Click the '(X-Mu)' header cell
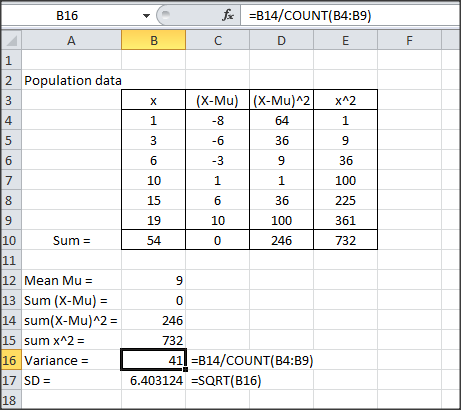Image resolution: width=461 pixels, height=410 pixels. pyautogui.click(x=217, y=100)
